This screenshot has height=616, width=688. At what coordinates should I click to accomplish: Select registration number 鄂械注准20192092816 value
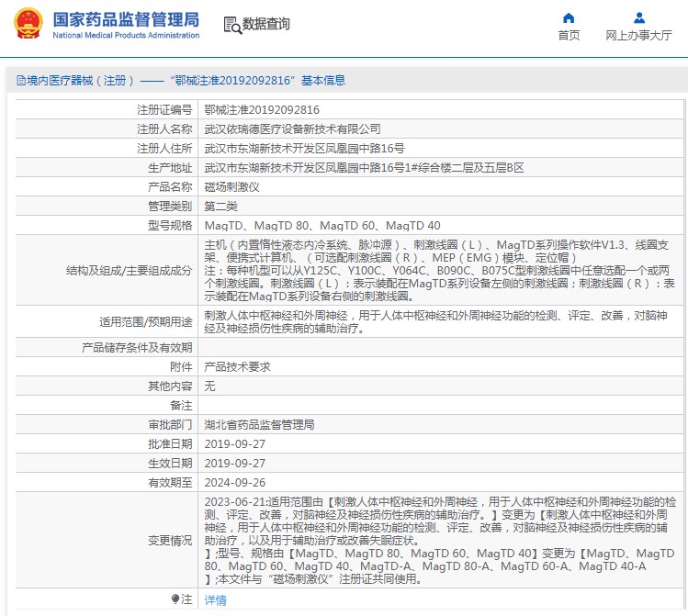pos(262,109)
